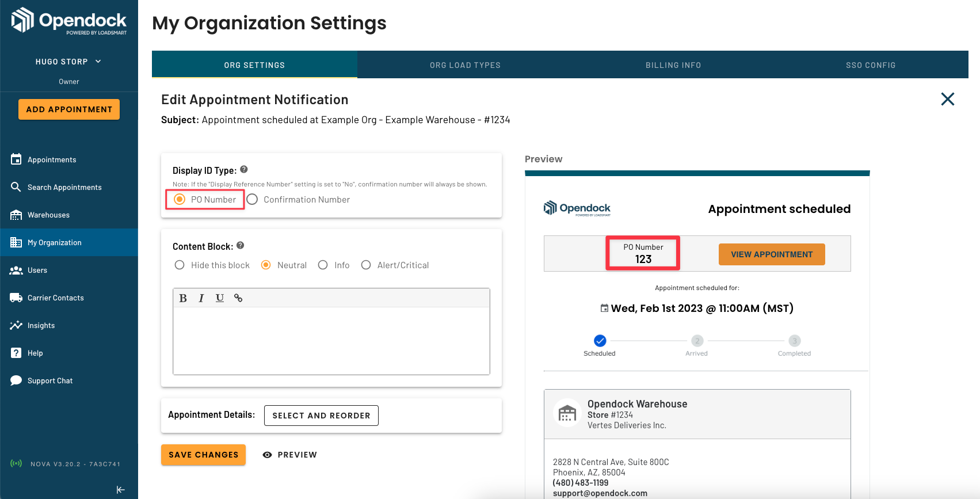
Task: Open the SSO Config tab
Action: click(871, 65)
